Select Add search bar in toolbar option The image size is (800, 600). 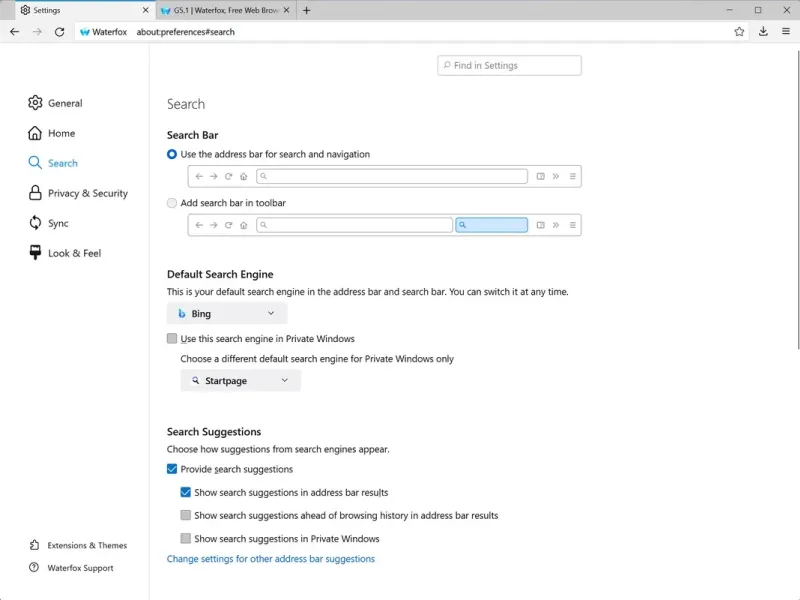click(x=173, y=203)
